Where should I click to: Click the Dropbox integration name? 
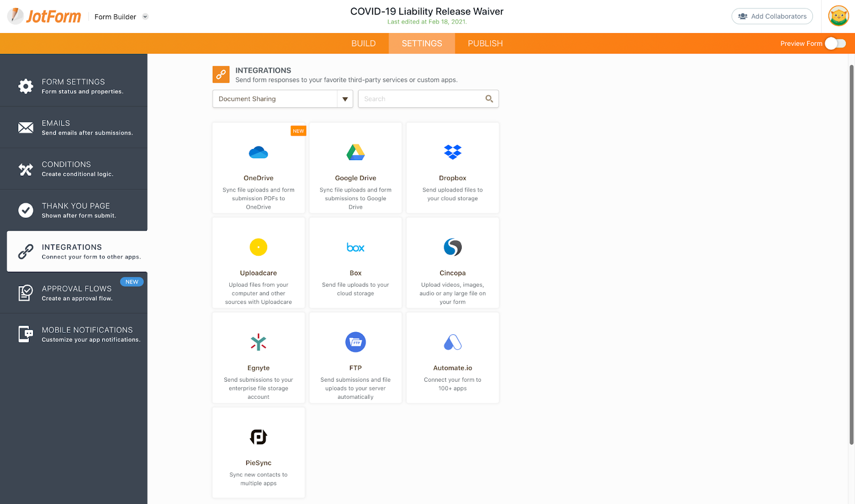[x=453, y=178]
